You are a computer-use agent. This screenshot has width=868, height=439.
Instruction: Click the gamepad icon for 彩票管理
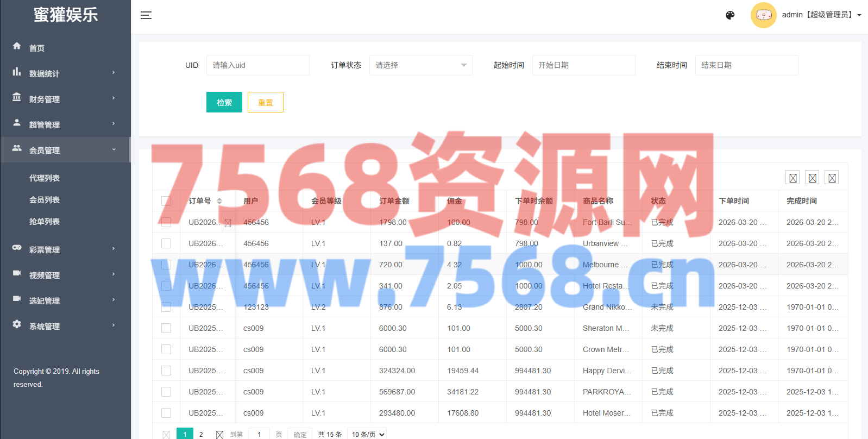coord(17,248)
